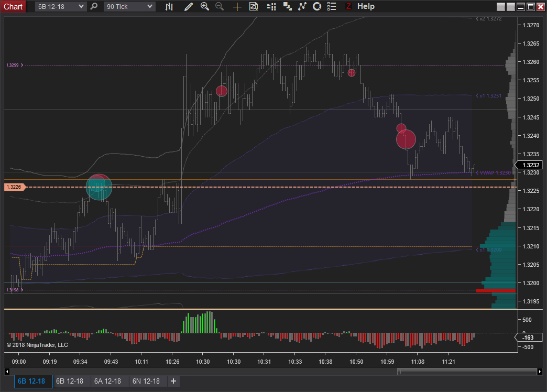
Task: Click the 1.3270 price axis label
Action: point(531,25)
